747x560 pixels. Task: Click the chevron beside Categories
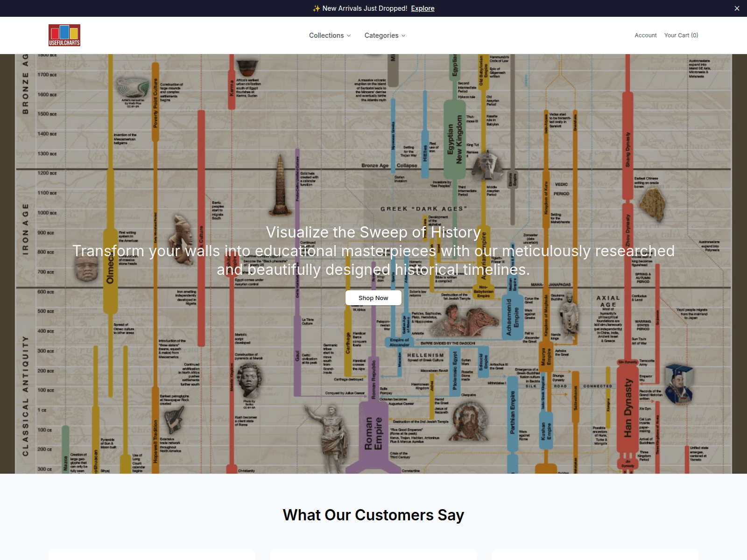click(x=403, y=35)
